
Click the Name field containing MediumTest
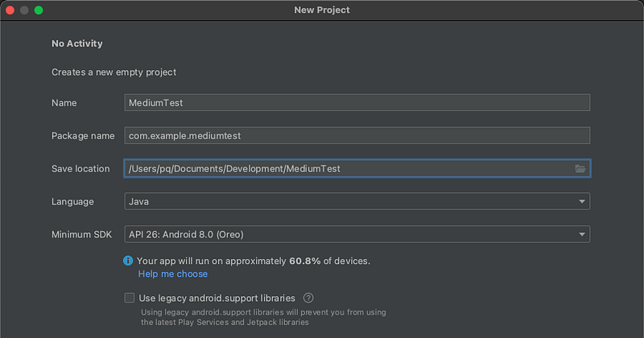tap(357, 103)
